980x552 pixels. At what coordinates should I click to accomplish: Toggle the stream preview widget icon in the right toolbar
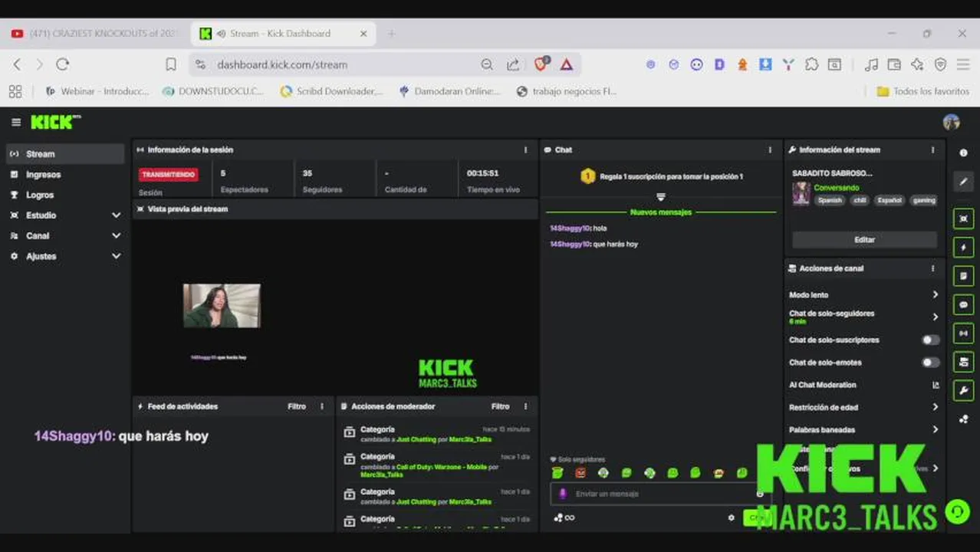[x=963, y=219]
